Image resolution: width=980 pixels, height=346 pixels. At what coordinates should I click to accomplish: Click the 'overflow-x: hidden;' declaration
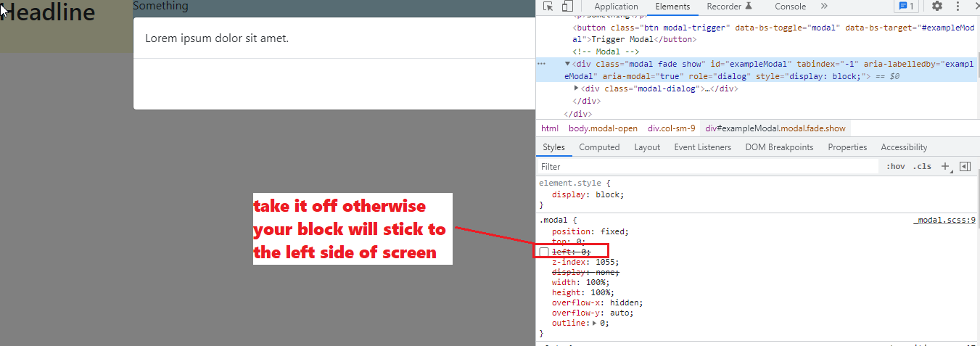(x=597, y=302)
